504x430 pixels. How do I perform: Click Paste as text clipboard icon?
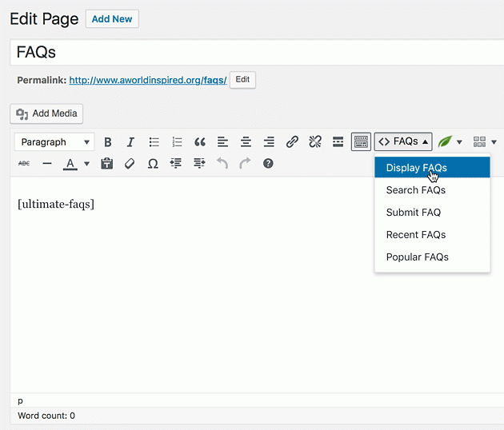click(106, 164)
